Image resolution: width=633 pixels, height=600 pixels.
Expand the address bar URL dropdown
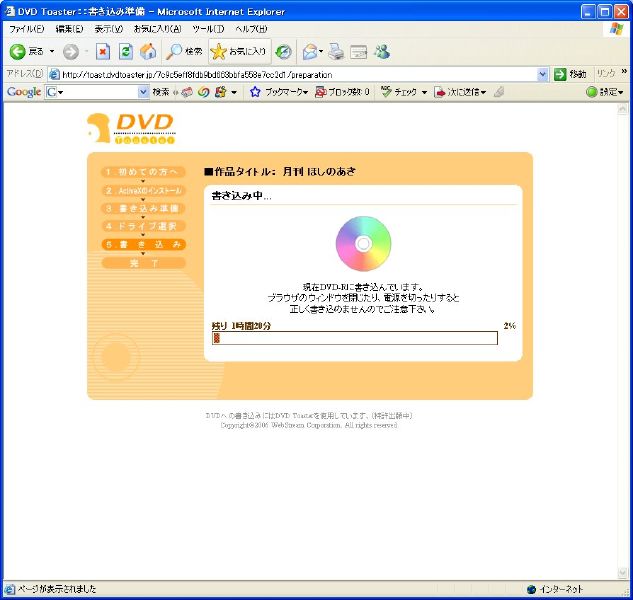click(x=543, y=74)
